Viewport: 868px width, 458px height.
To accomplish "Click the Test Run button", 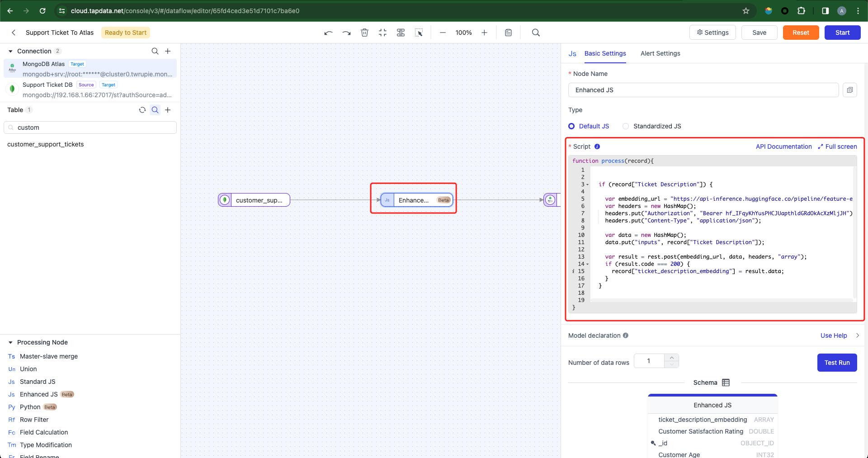I will pyautogui.click(x=837, y=363).
